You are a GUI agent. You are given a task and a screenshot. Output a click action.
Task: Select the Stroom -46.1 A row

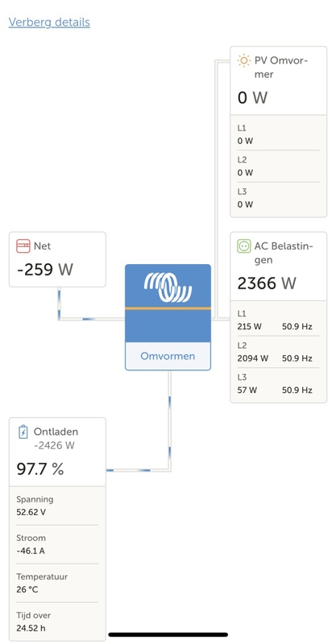(x=57, y=544)
